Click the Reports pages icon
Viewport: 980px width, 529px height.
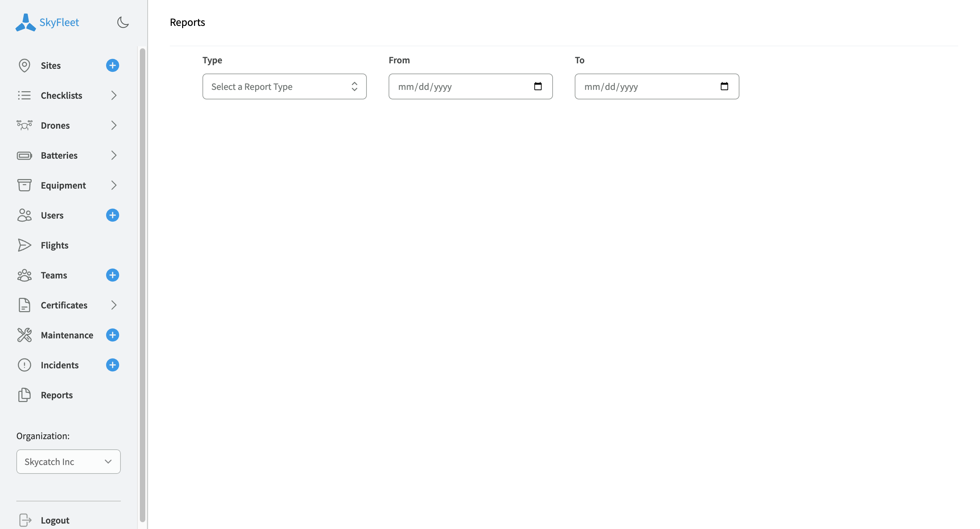[x=24, y=395]
